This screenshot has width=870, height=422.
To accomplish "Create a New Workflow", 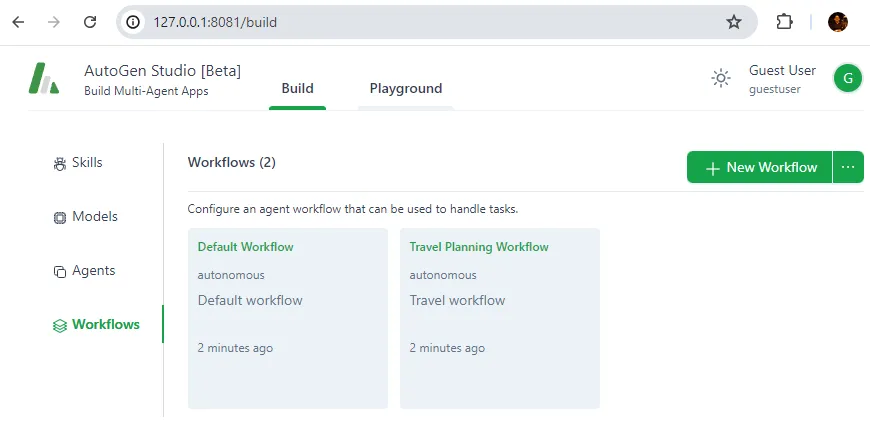I will click(760, 167).
